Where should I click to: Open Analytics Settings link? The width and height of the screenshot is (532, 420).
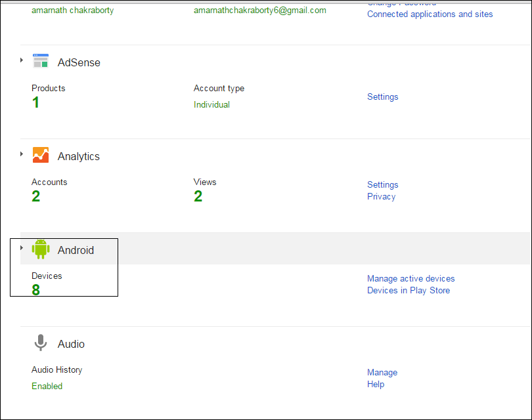(383, 185)
